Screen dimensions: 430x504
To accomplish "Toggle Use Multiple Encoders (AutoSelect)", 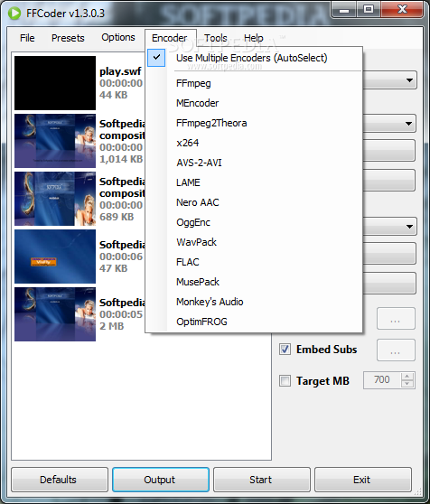I will (254, 58).
